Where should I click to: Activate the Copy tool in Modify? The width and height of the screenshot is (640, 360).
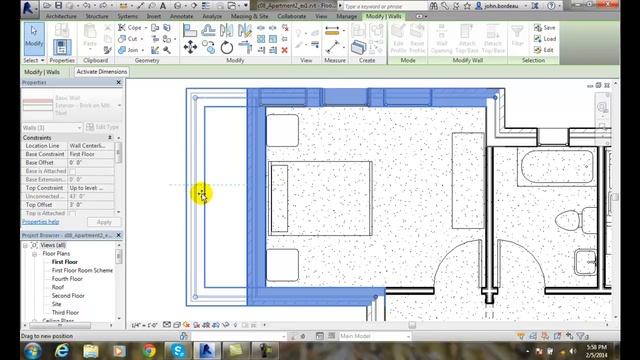coord(208,47)
